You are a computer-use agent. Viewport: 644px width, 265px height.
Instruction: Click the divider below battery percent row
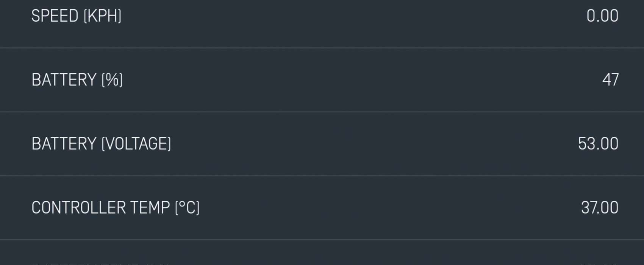point(322,112)
